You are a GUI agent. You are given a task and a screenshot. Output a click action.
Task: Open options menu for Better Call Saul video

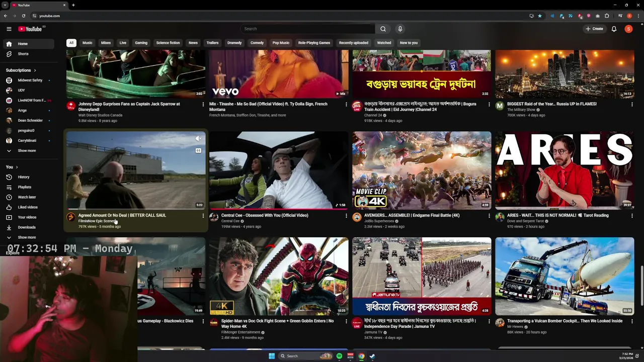(203, 216)
